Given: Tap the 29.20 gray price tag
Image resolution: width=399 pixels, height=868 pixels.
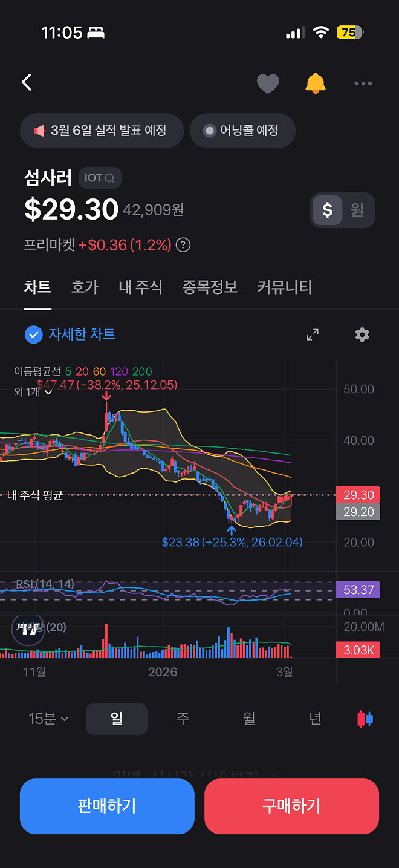Looking at the screenshot, I should coord(358,512).
